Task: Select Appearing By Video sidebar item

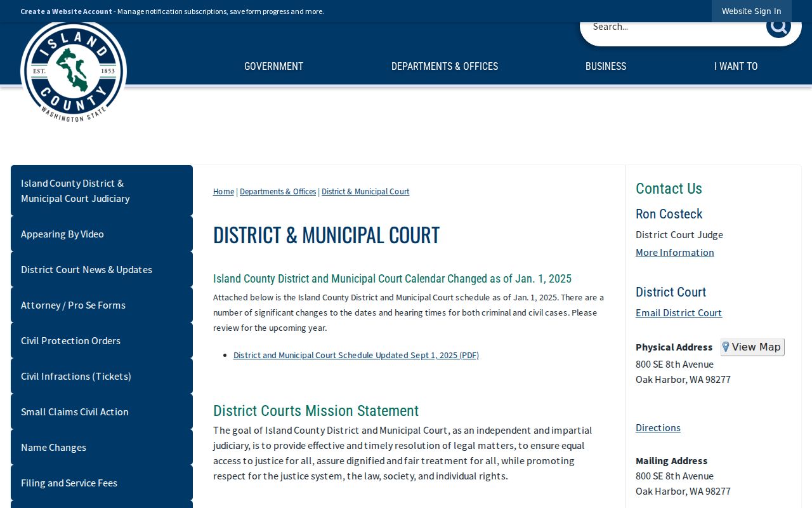Action: [x=101, y=234]
